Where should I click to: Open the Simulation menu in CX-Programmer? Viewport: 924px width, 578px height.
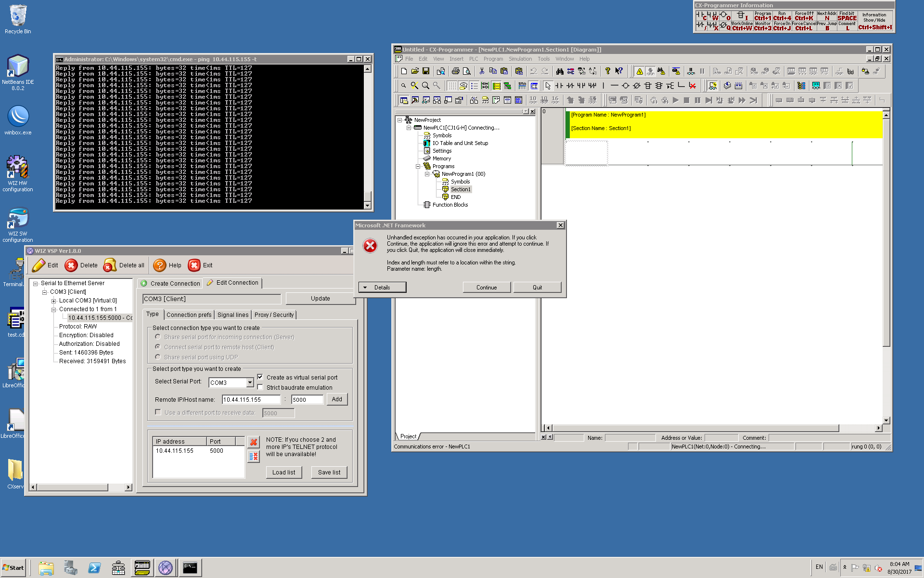(520, 59)
